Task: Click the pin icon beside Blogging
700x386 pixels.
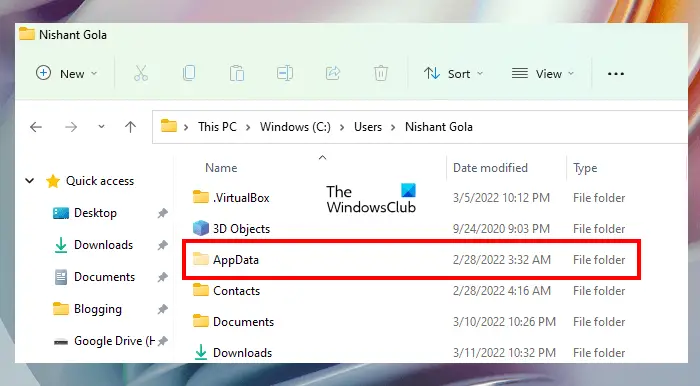Action: click(x=162, y=309)
